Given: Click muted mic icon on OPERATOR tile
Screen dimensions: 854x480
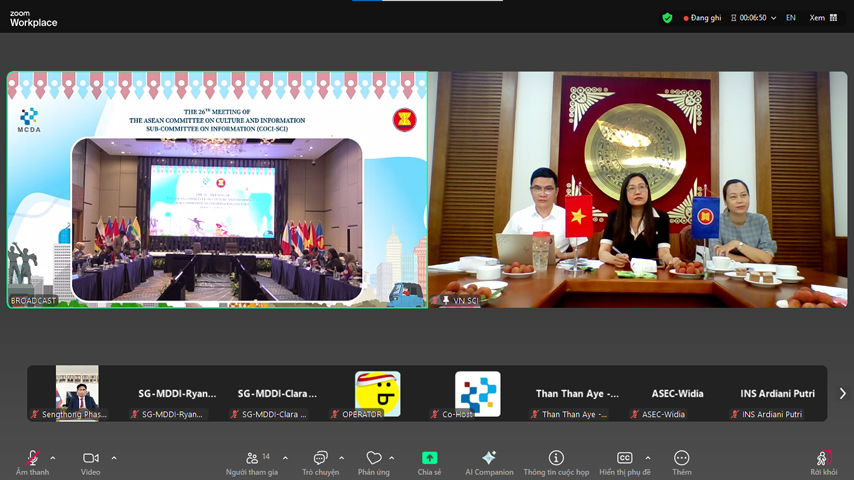Looking at the screenshot, I should [x=336, y=414].
